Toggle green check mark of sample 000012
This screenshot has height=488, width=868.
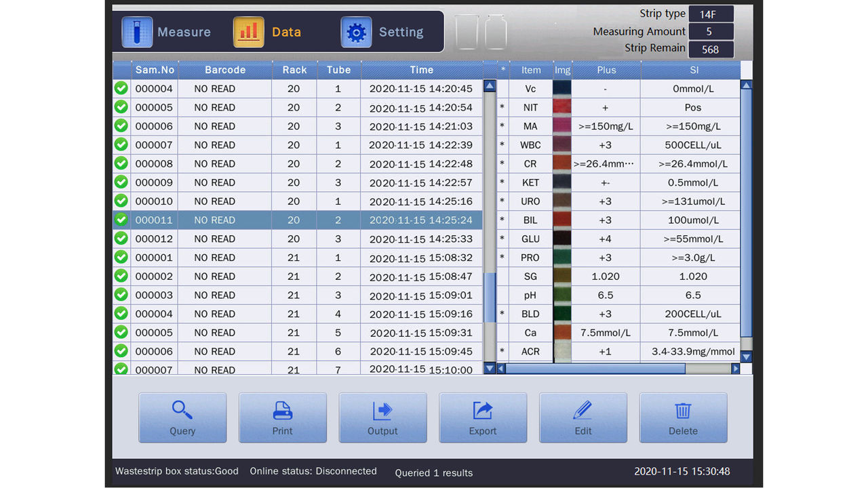click(x=121, y=239)
